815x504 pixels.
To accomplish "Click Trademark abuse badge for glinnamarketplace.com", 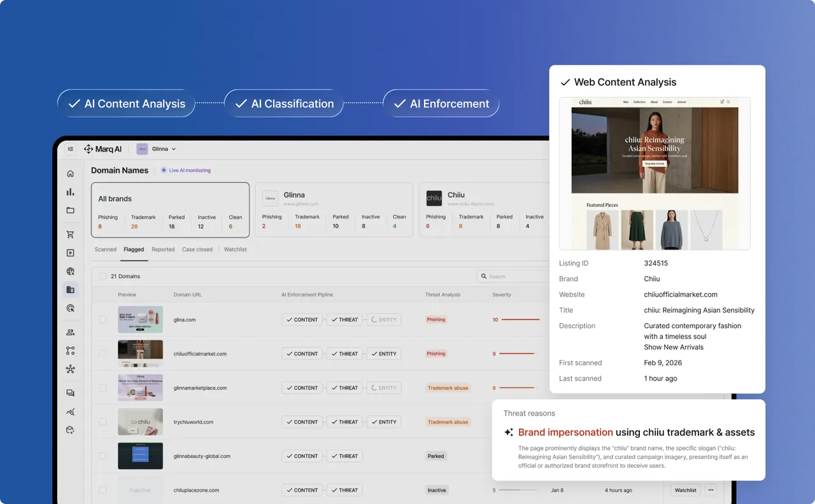I will coord(448,388).
